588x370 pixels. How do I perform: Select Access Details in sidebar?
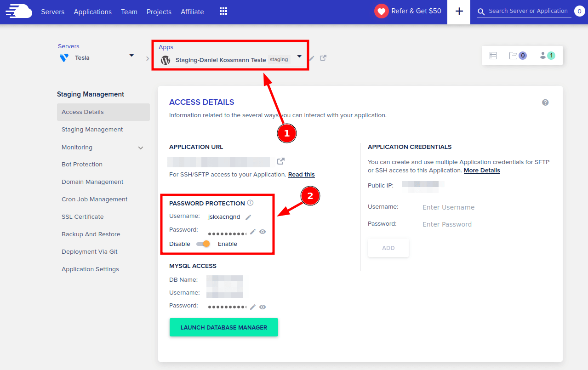[x=103, y=112]
